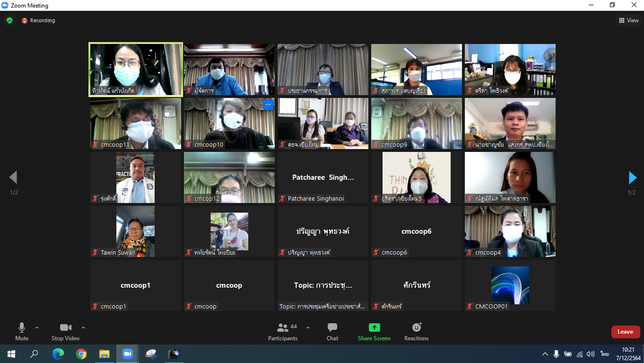The image size is (644, 363).
Task: Expand participants options caret
Action: pyautogui.click(x=308, y=327)
